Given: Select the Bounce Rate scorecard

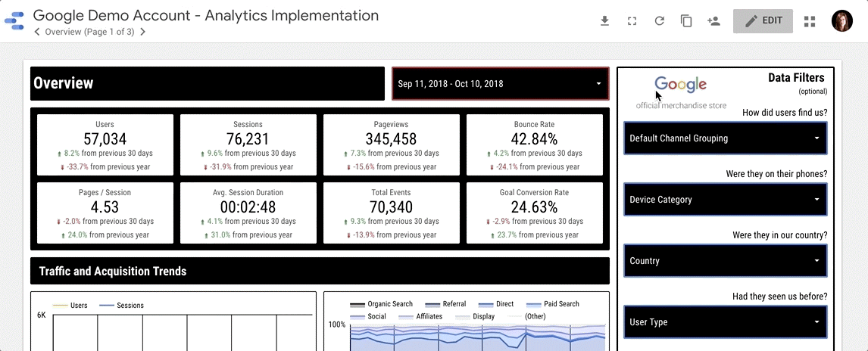Looking at the screenshot, I should click(534, 144).
